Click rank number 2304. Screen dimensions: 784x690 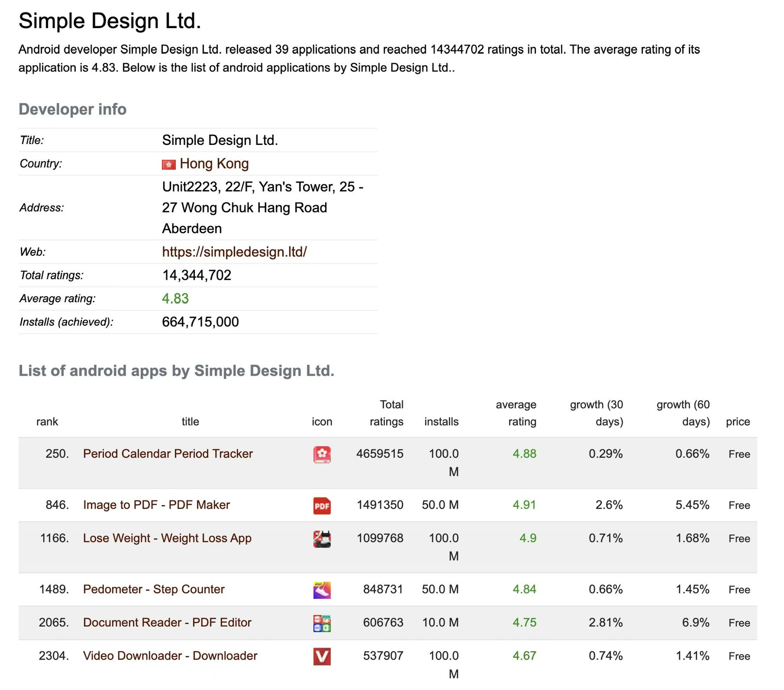[x=54, y=655]
